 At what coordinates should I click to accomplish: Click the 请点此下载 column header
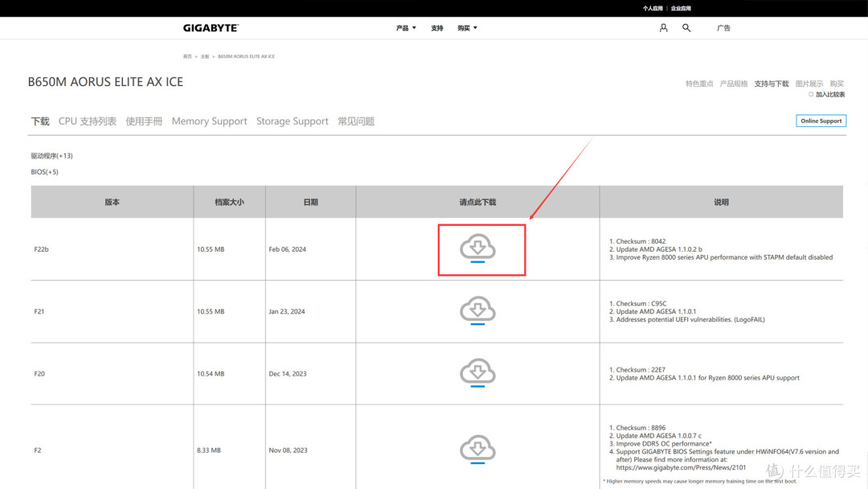click(477, 202)
